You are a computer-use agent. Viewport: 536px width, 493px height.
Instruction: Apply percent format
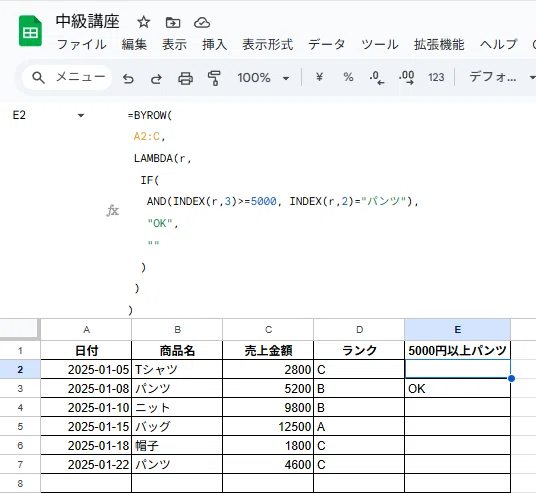(x=348, y=77)
